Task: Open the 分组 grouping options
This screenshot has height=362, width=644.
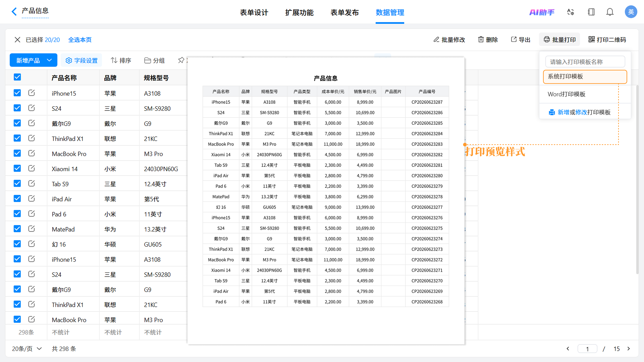Action: click(154, 60)
